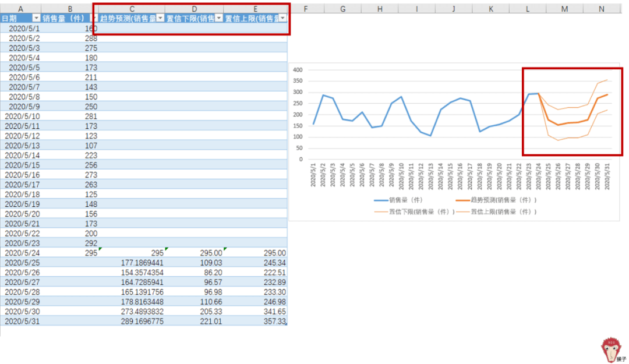Click the date cell 2020/5/17
Screen dimensions: 629x364
[x=22, y=185]
